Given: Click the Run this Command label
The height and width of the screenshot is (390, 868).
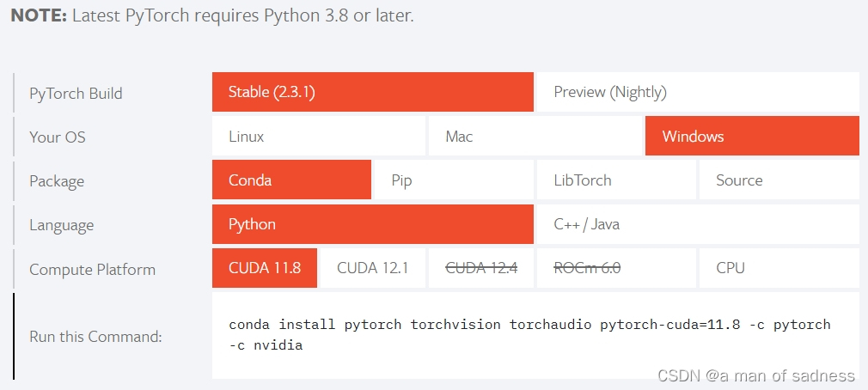Looking at the screenshot, I should click(95, 337).
